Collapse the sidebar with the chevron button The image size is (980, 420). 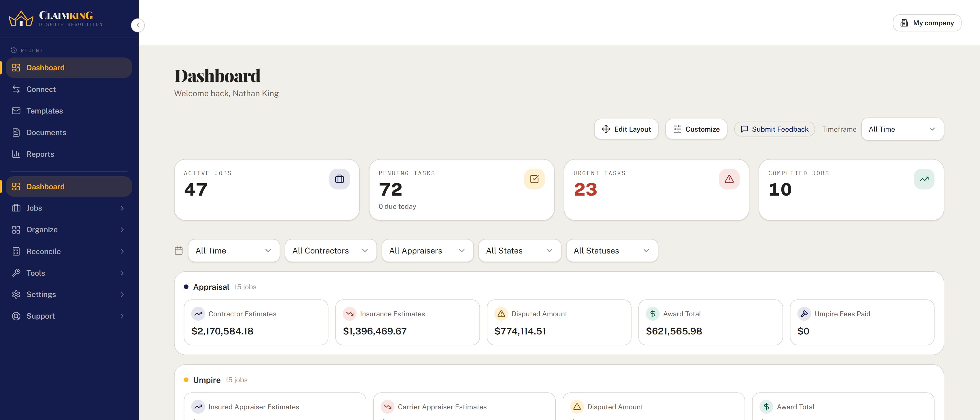tap(138, 25)
